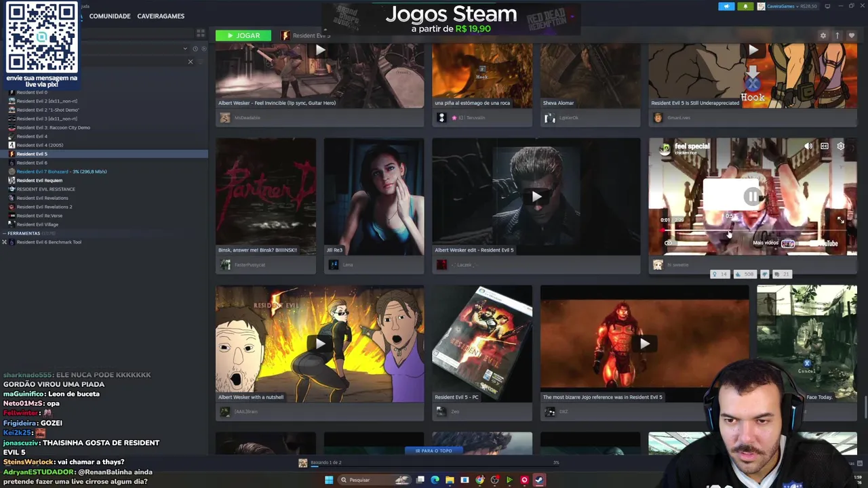Open the CAVEIRAGAMES profile menu

pos(161,16)
